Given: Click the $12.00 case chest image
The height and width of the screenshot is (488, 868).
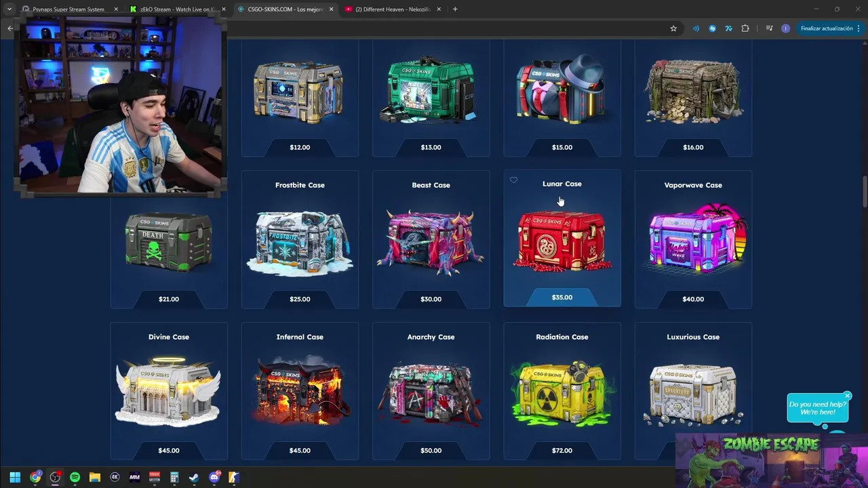Looking at the screenshot, I should pos(298,92).
